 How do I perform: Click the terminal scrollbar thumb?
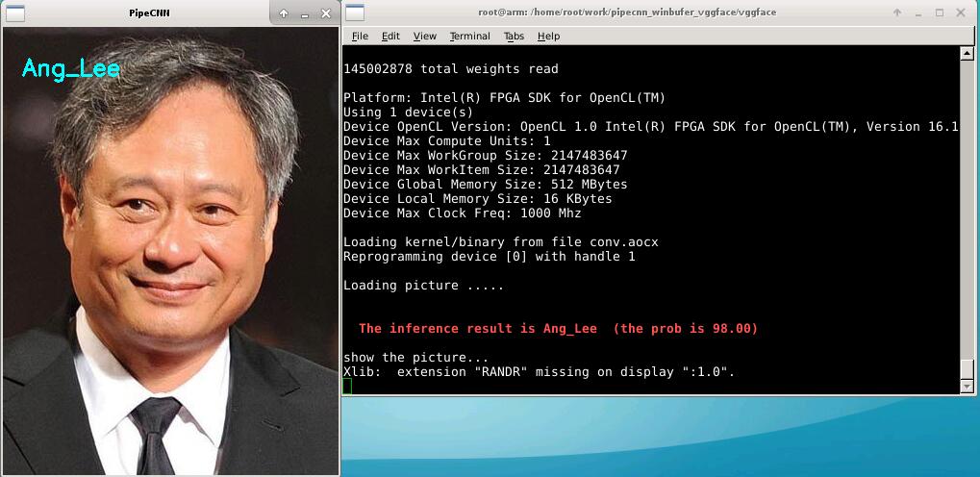(967, 369)
